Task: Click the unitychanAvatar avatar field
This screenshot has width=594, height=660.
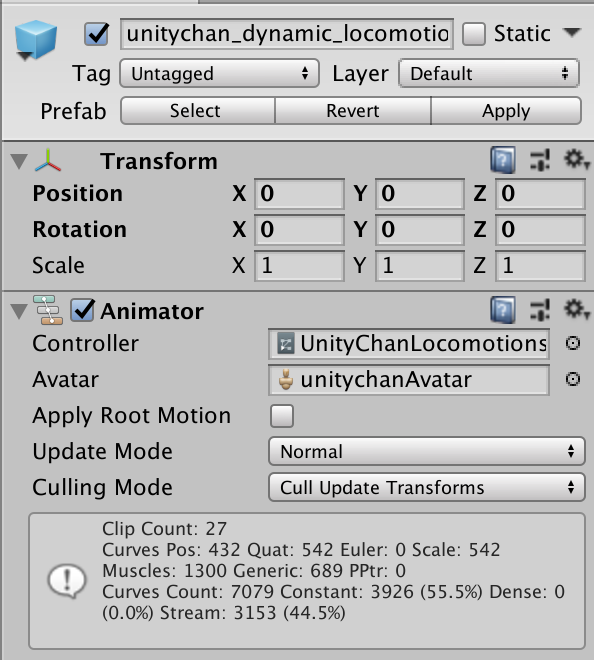Action: (x=409, y=379)
